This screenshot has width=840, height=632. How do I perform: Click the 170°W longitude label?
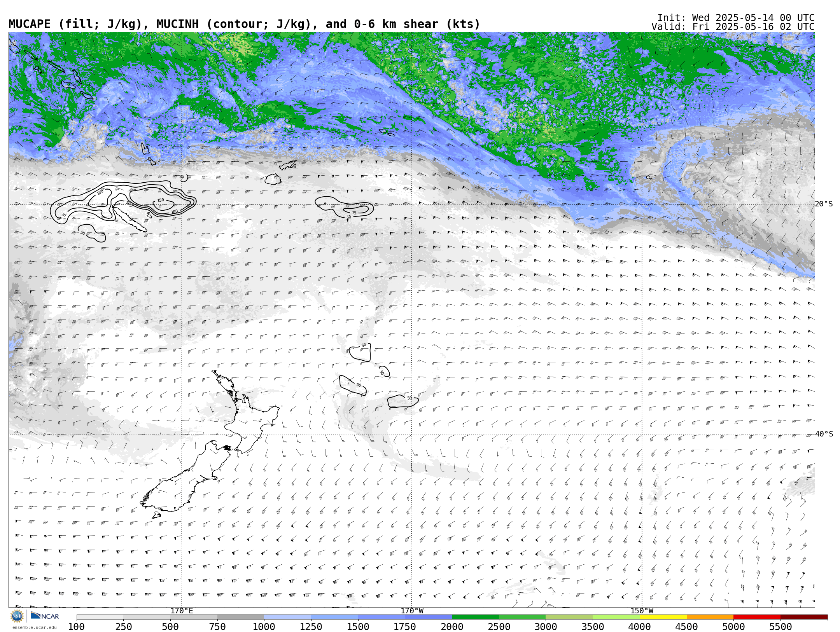pos(412,611)
